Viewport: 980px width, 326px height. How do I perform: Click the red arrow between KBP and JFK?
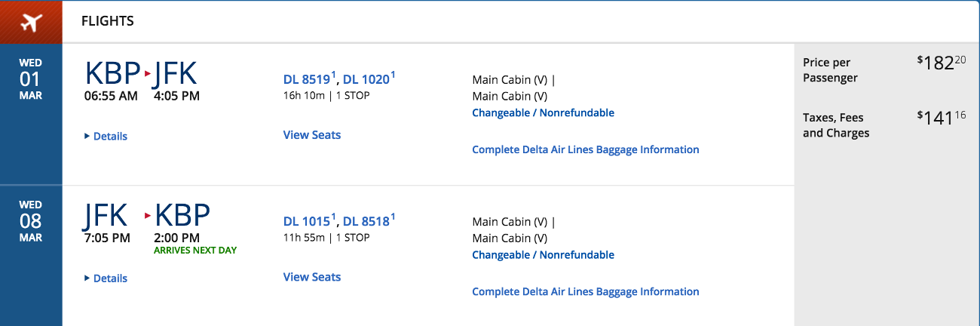(148, 74)
